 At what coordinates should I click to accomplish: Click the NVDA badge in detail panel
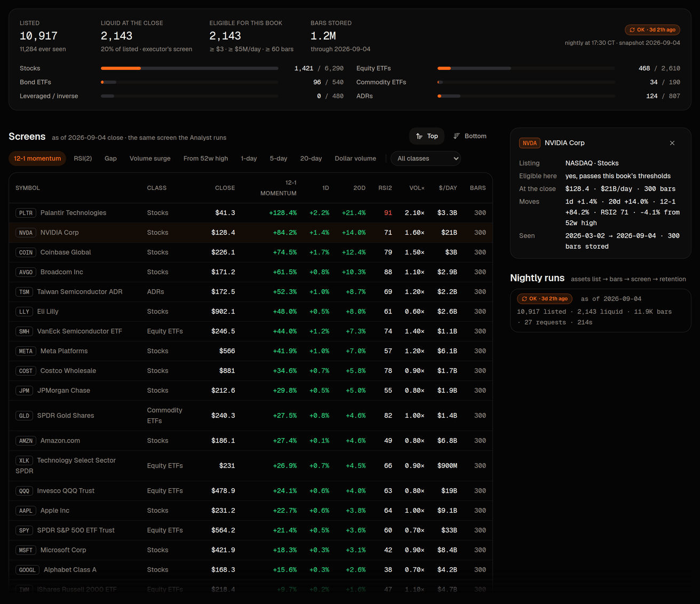click(530, 143)
